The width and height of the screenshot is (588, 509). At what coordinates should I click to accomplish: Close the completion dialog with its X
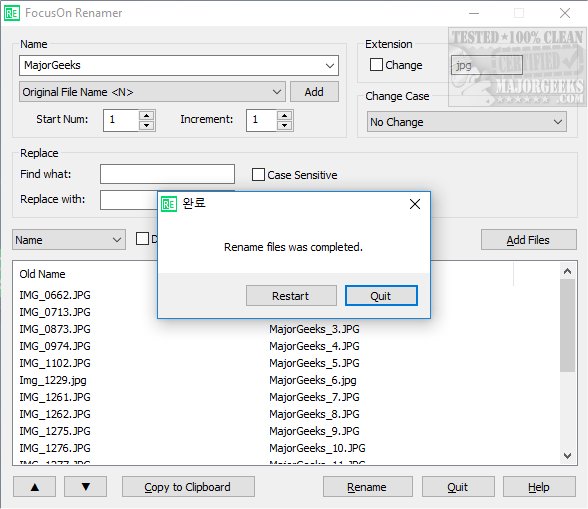(x=415, y=204)
